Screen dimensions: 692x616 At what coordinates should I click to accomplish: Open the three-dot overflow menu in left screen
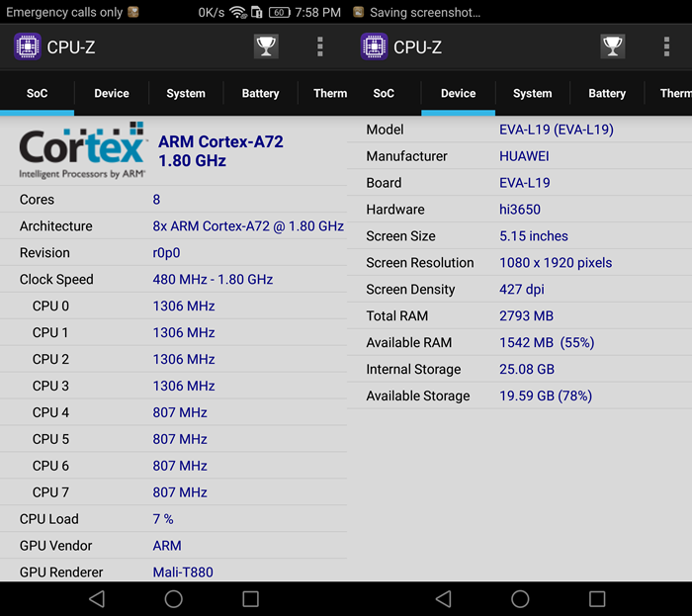point(320,46)
